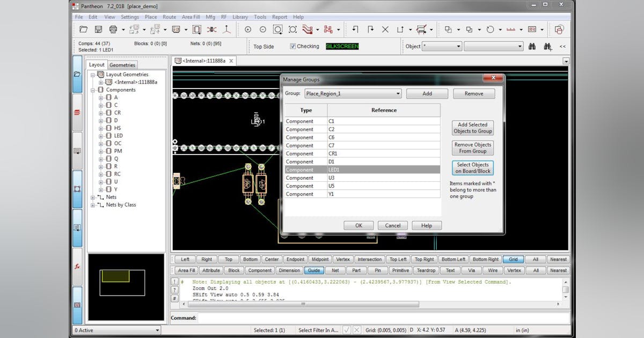Save the design with the diskette icon
Image resolution: width=644 pixels, height=338 pixels.
[x=98, y=29]
